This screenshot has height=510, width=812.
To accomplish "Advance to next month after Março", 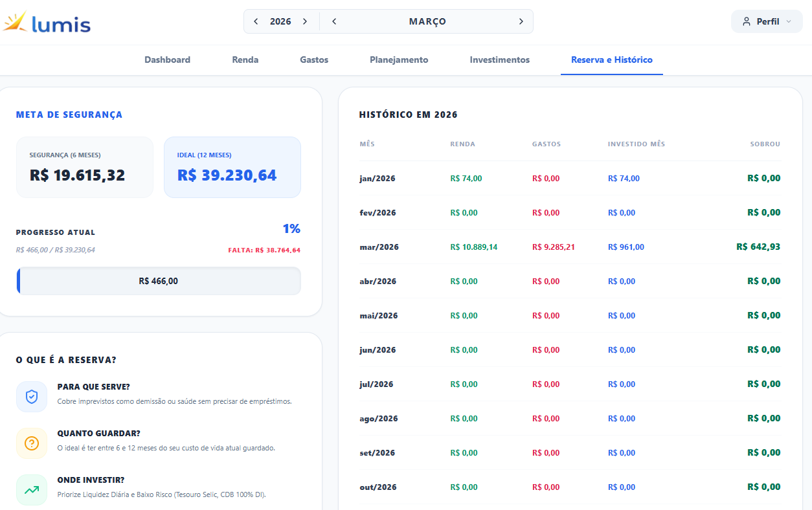I will [521, 21].
